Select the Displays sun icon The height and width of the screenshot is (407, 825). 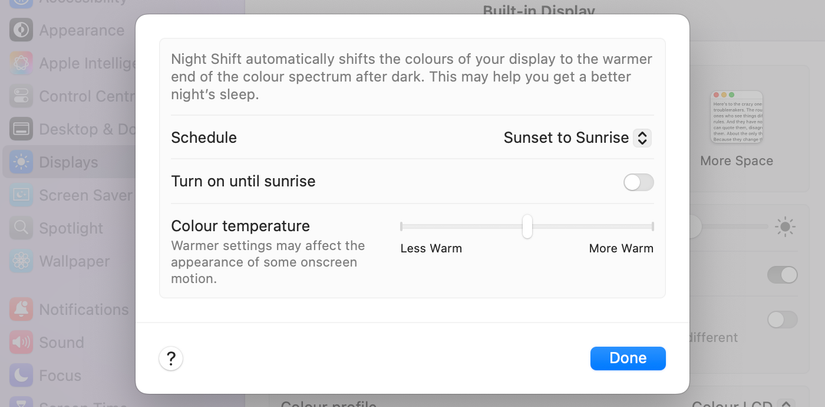pos(21,162)
